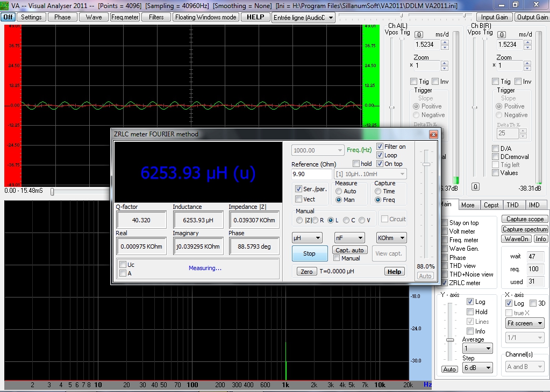Click the Zero button

pyautogui.click(x=306, y=272)
